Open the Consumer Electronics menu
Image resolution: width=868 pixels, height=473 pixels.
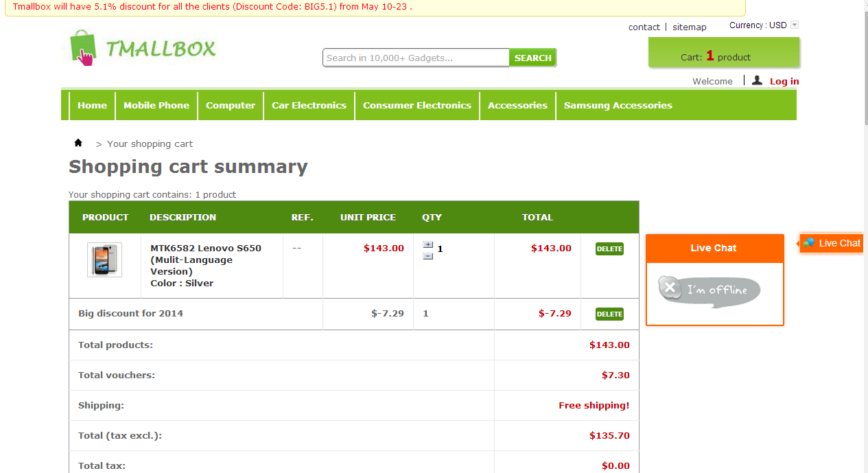click(417, 105)
